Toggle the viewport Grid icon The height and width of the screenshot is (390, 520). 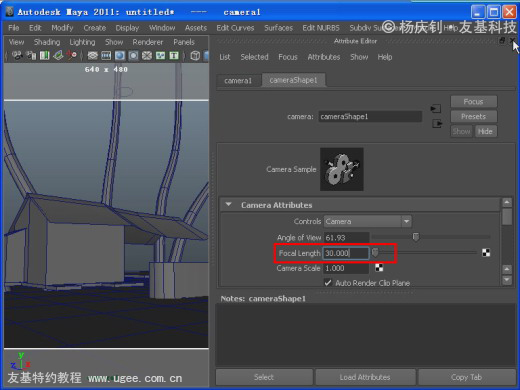[x=92, y=56]
